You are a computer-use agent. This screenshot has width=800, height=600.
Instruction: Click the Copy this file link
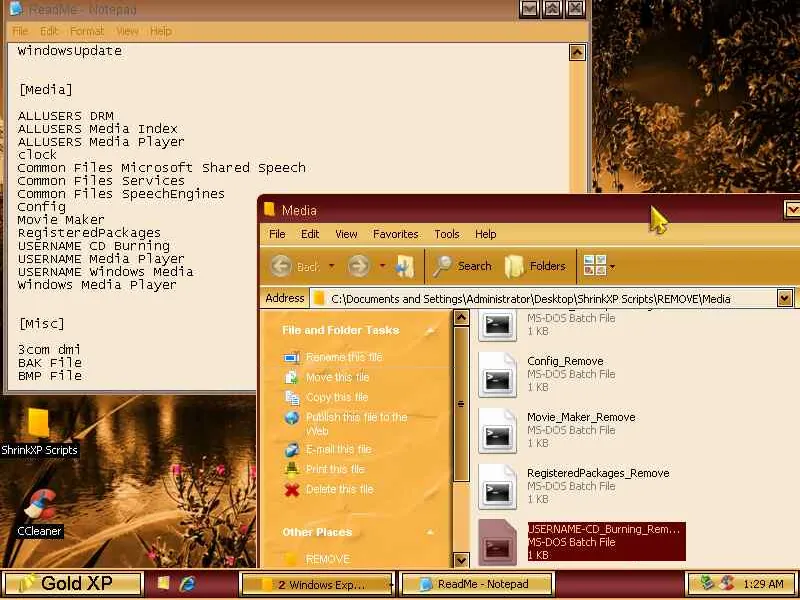click(x=337, y=397)
